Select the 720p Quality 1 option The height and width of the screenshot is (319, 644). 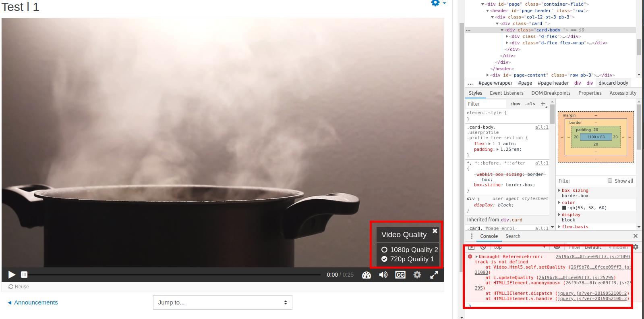[408, 259]
